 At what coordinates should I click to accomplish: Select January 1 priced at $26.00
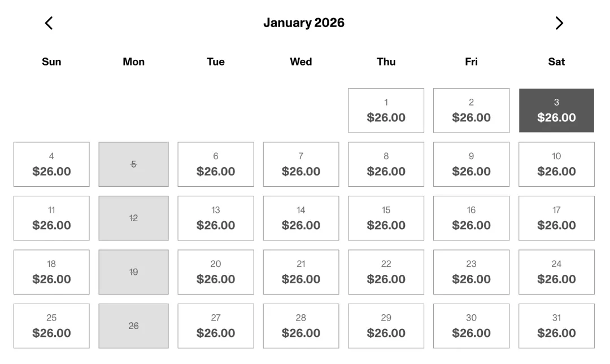[386, 111]
